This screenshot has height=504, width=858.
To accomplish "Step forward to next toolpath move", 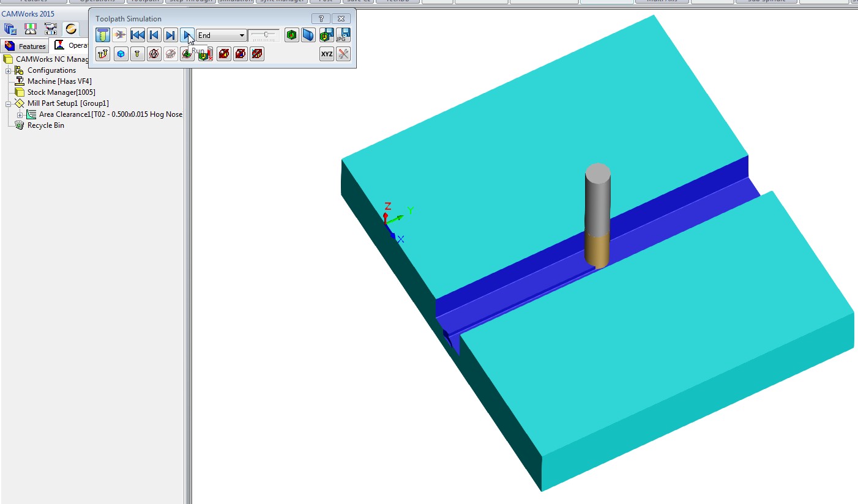I will (x=171, y=35).
